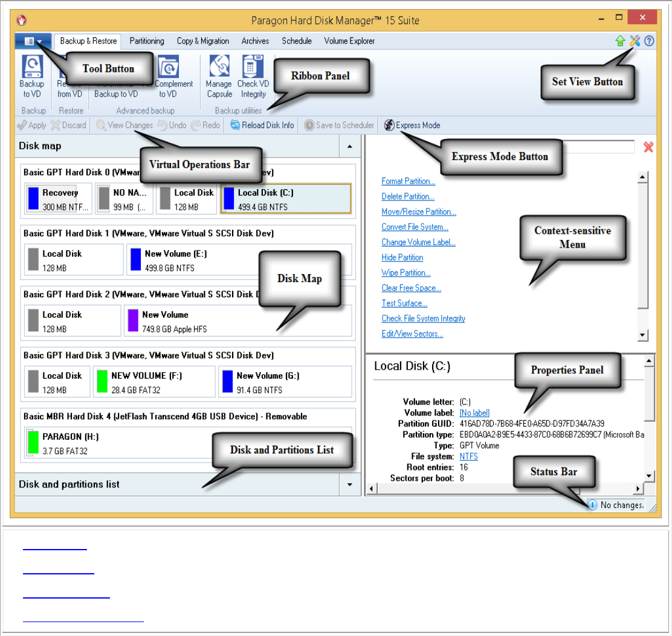Screen dimensions: 672x636
Task: Click Undo in the operations bar
Action: 172,125
